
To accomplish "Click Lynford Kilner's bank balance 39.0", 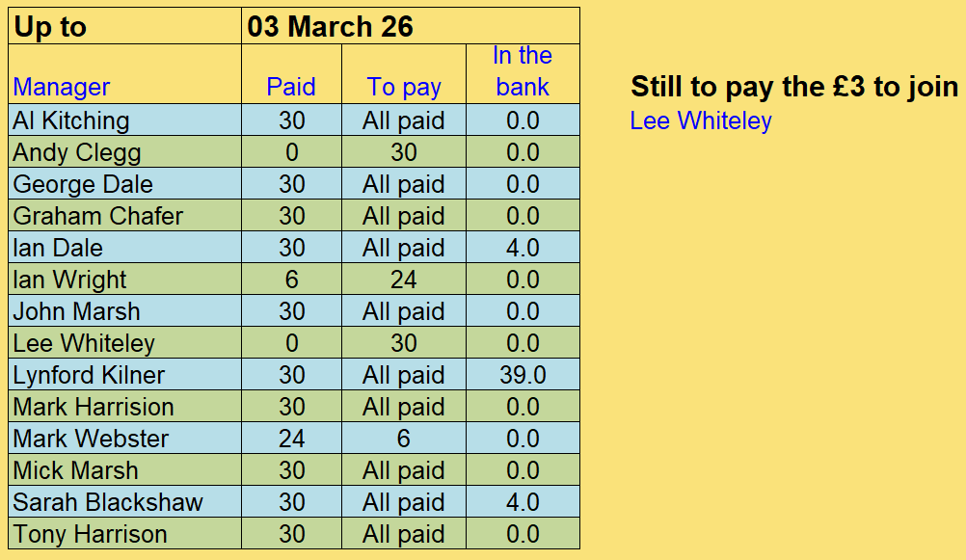I will point(523,375).
